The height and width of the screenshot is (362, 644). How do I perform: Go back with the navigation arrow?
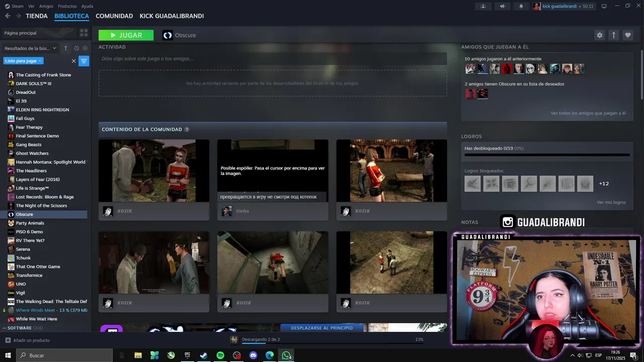pos(8,16)
